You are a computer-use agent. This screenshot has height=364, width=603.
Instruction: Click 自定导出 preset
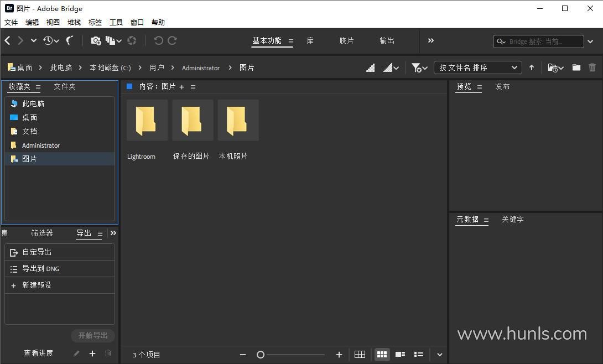[60, 252]
